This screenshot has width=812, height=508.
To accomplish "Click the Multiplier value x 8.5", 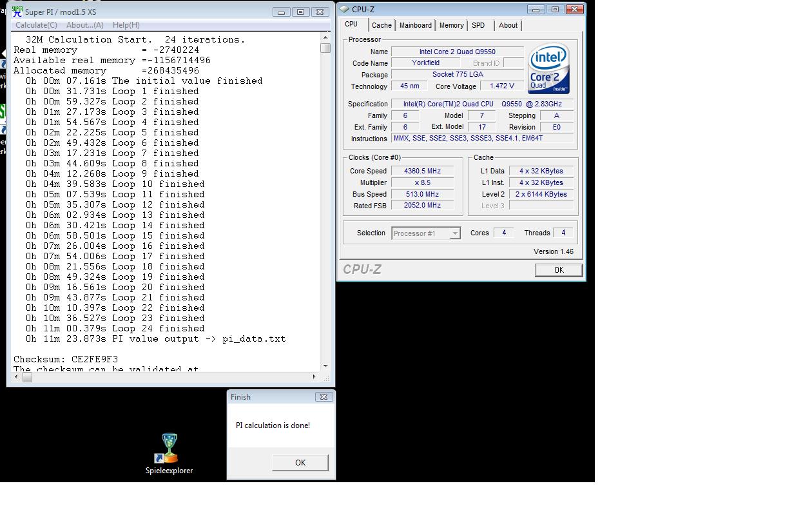I will tap(422, 182).
